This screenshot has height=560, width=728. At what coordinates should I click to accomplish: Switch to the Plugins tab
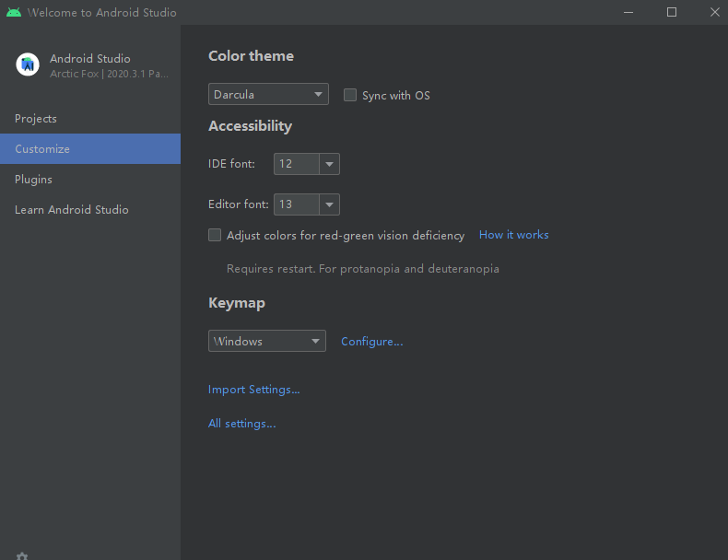click(90, 179)
